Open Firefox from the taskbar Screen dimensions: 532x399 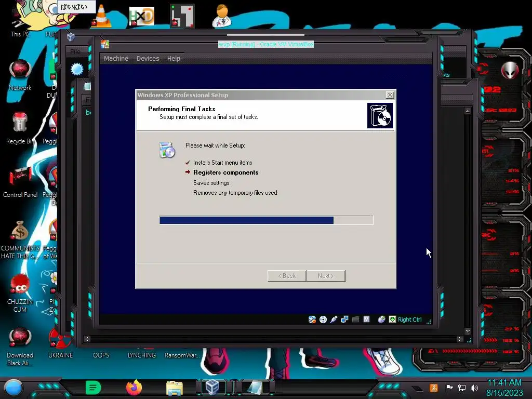pyautogui.click(x=134, y=388)
